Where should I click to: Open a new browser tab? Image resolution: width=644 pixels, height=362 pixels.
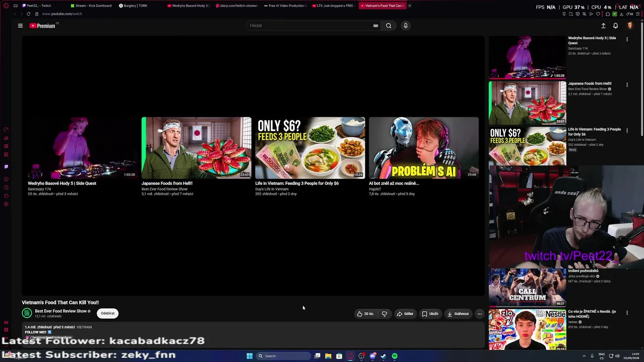pos(410,6)
